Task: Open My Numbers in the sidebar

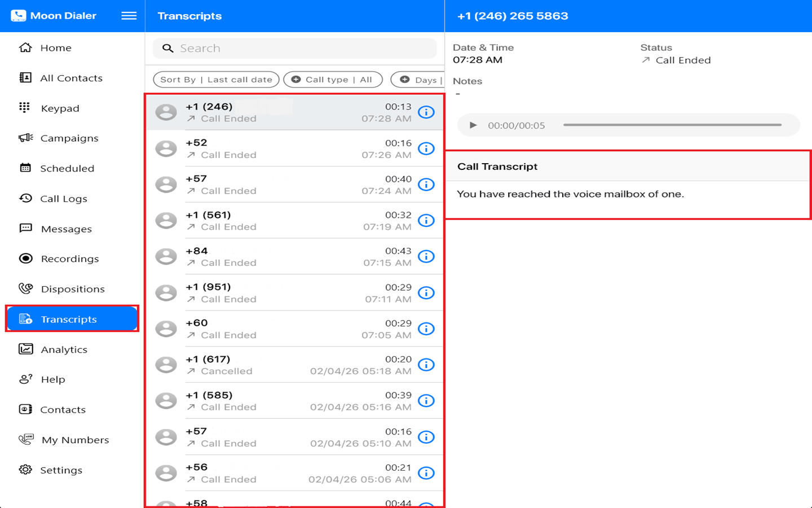Action: pos(74,440)
